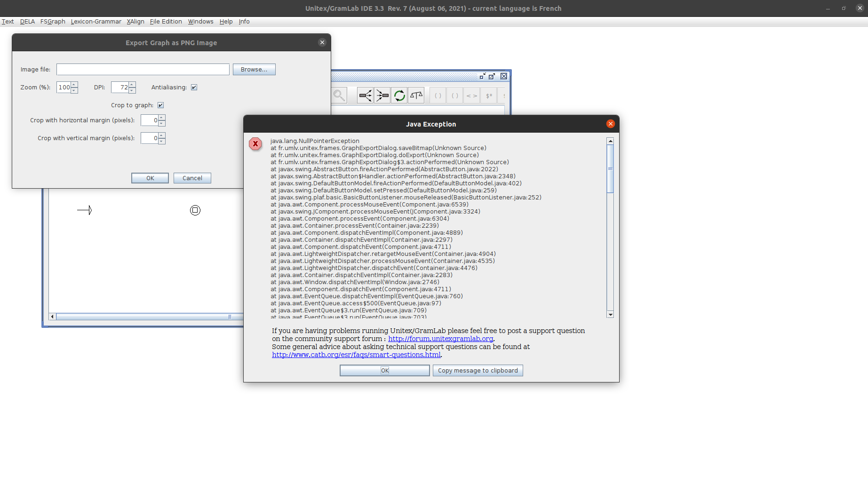Click the '$*' toolbar button
The image size is (868, 493).
point(489,95)
